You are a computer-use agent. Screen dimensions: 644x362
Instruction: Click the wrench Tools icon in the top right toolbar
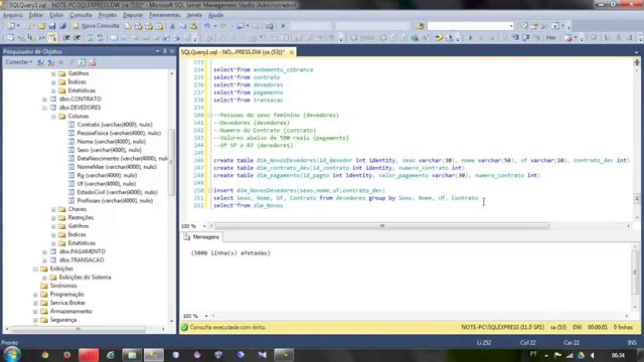click(544, 26)
